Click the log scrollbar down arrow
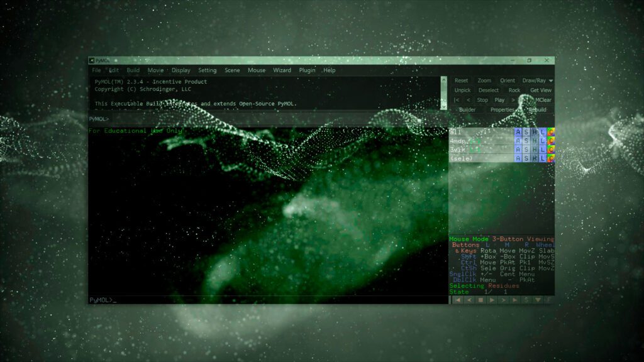 (x=443, y=106)
